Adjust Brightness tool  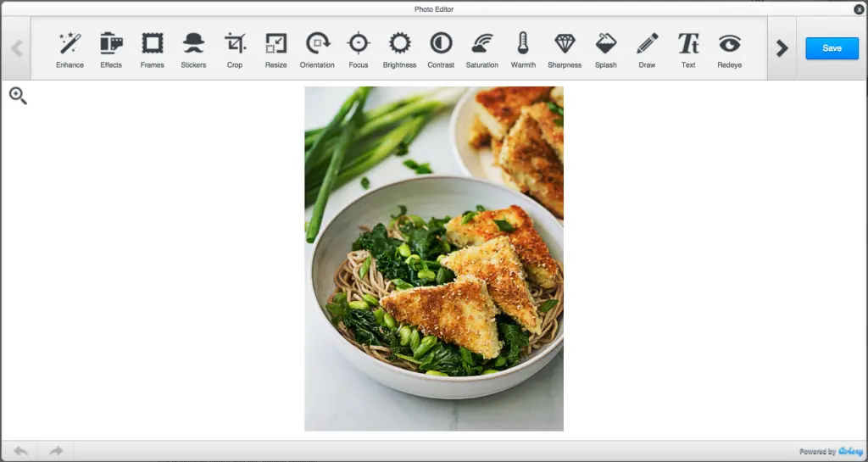coord(400,50)
